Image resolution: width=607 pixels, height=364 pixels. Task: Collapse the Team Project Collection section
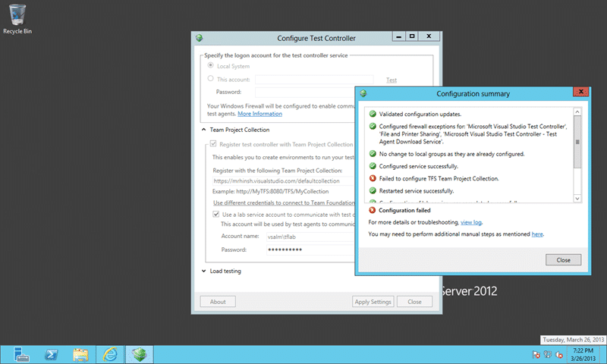(x=203, y=130)
